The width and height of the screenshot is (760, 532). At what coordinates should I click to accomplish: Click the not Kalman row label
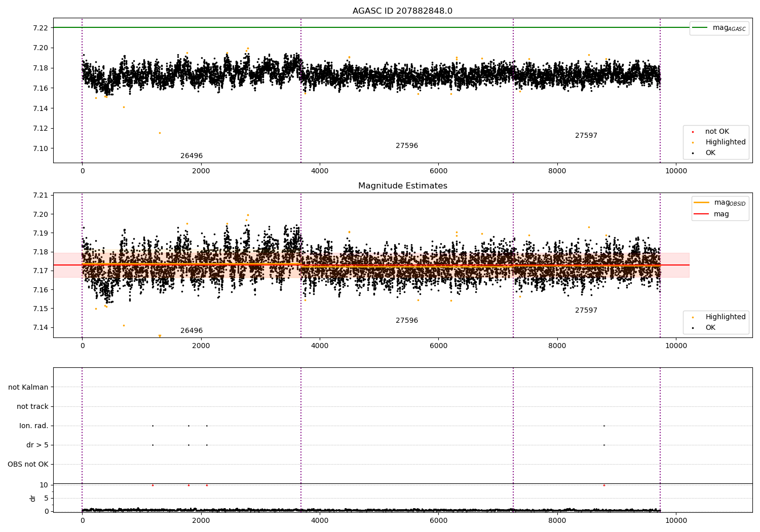point(28,388)
